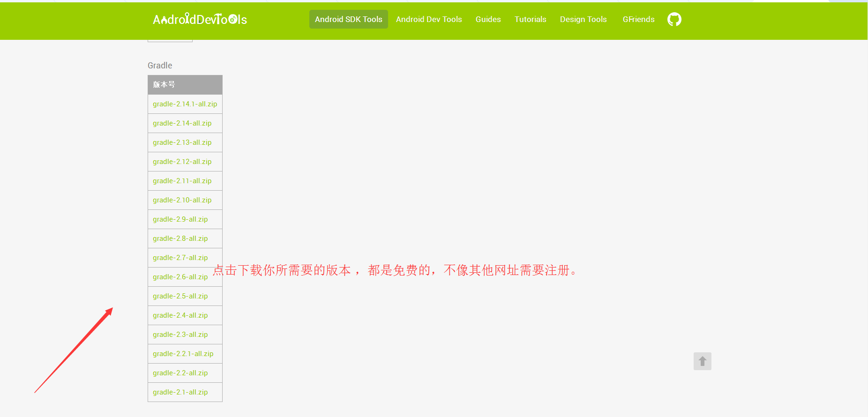Image resolution: width=868 pixels, height=417 pixels.
Task: Download gradle-2.5-all.zip
Action: (180, 296)
